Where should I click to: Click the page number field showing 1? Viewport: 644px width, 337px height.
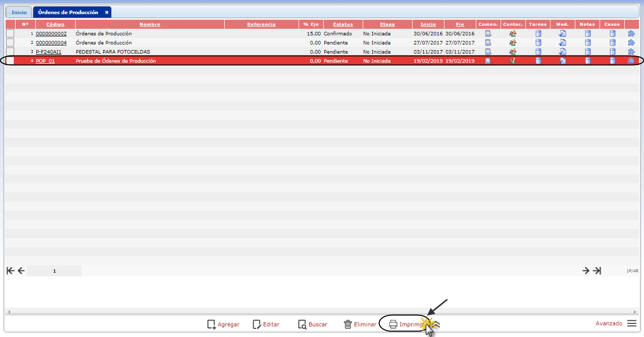[55, 271]
